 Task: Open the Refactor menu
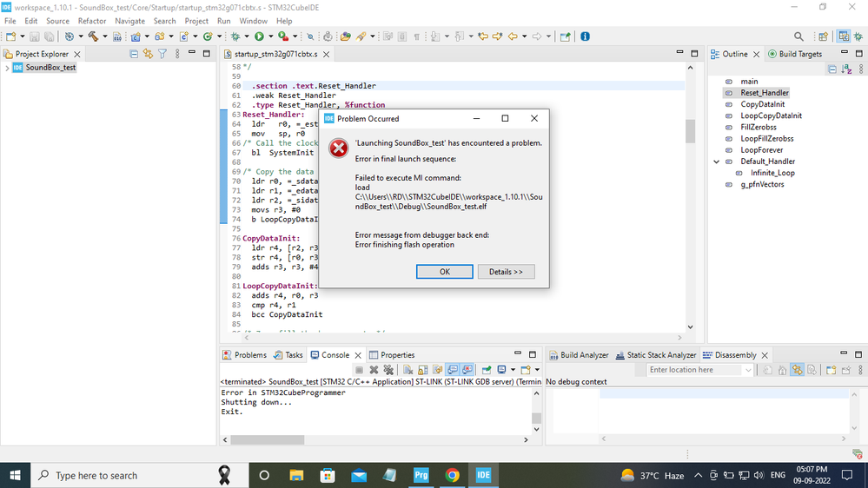(92, 21)
